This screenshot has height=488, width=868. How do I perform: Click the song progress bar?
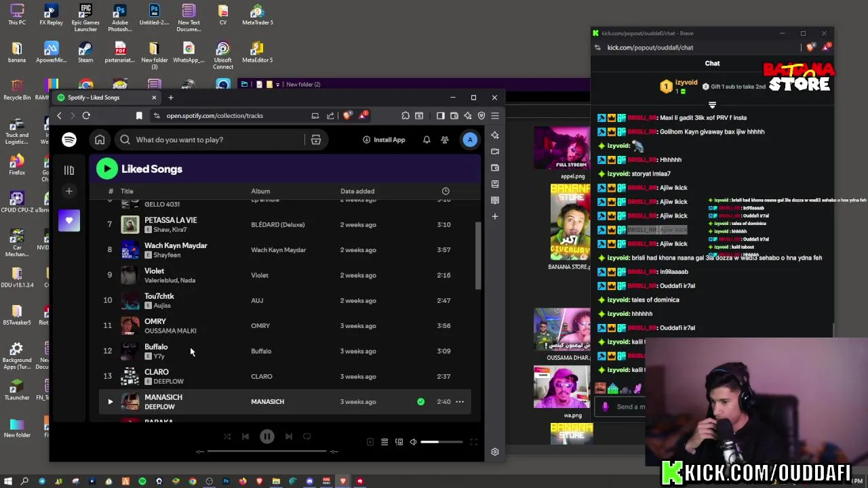[x=267, y=451]
